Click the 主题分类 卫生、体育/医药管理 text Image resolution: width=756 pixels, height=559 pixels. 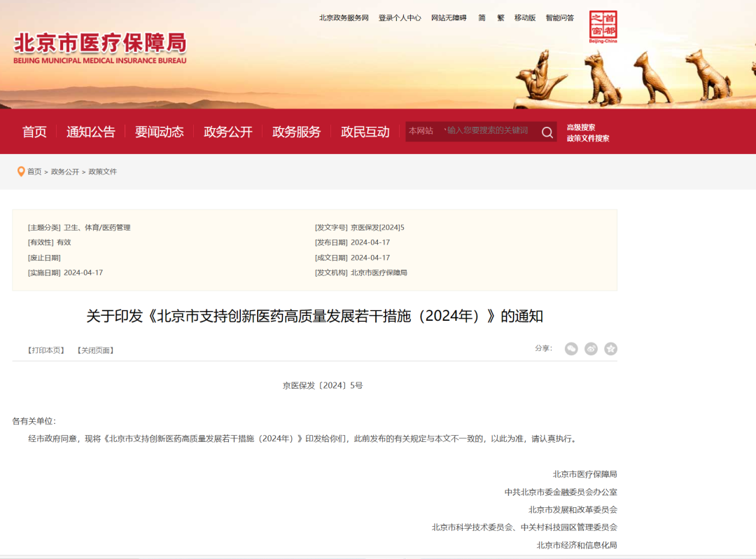[x=79, y=228]
